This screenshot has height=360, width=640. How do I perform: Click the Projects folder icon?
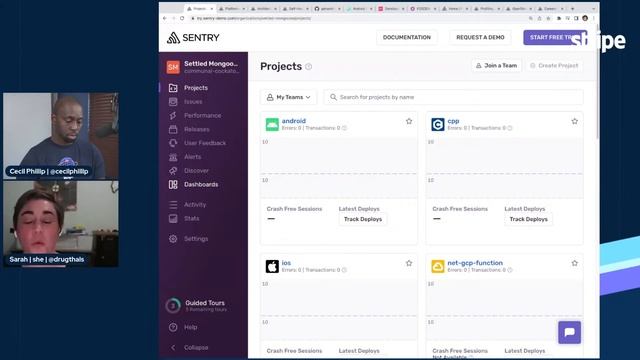click(173, 88)
